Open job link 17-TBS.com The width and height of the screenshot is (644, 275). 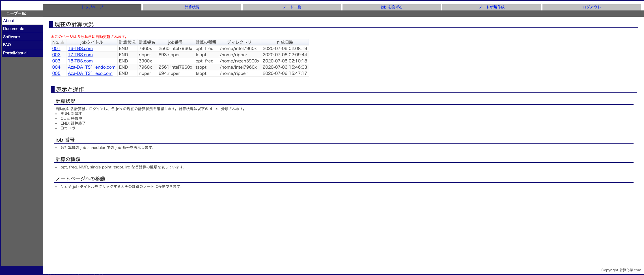tap(80, 55)
